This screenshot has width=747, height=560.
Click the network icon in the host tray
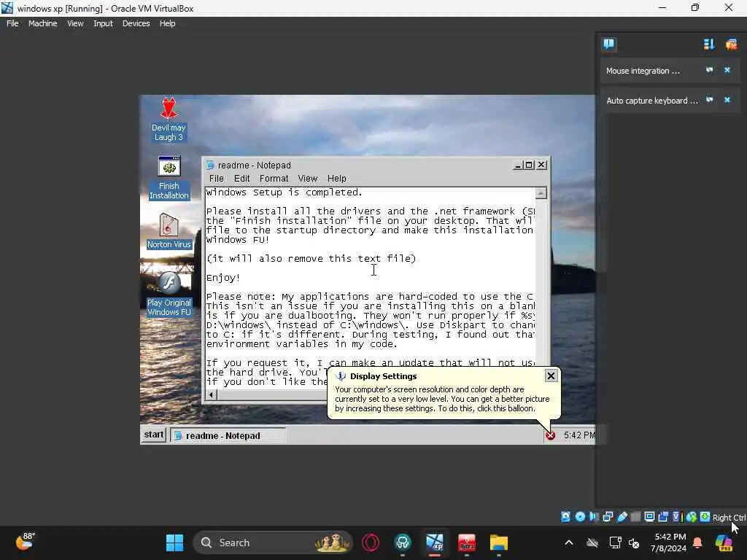click(x=615, y=542)
